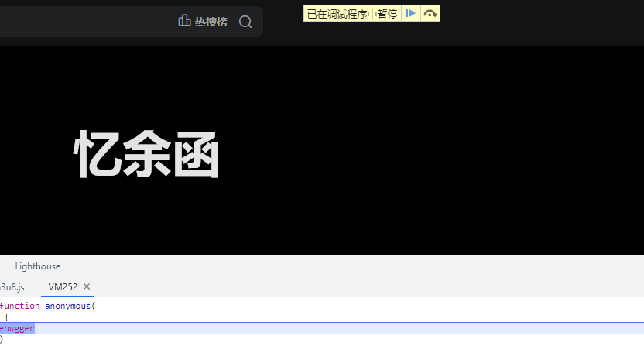The width and height of the screenshot is (644, 360).
Task: Resume script execution in paused debugger overlay
Action: click(411, 14)
